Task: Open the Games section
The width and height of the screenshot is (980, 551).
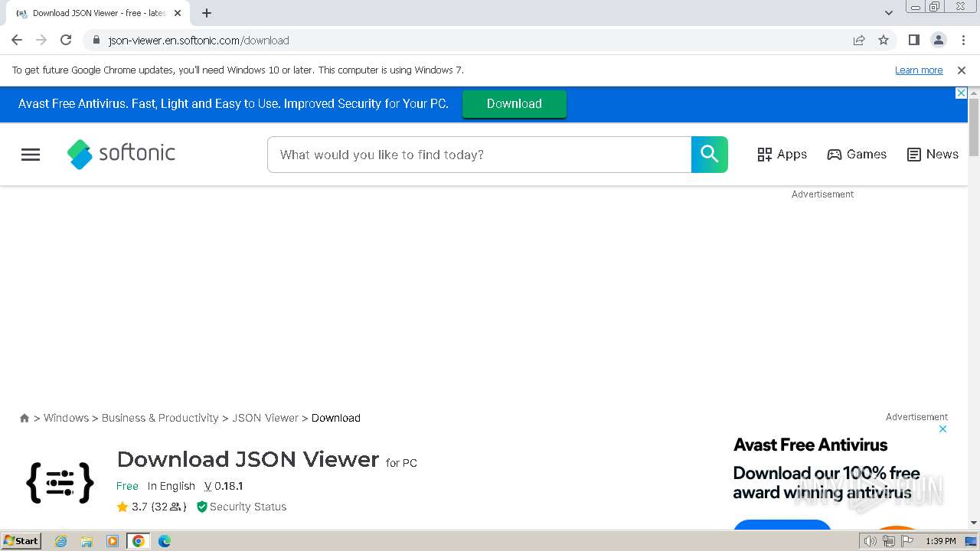Action: point(857,155)
